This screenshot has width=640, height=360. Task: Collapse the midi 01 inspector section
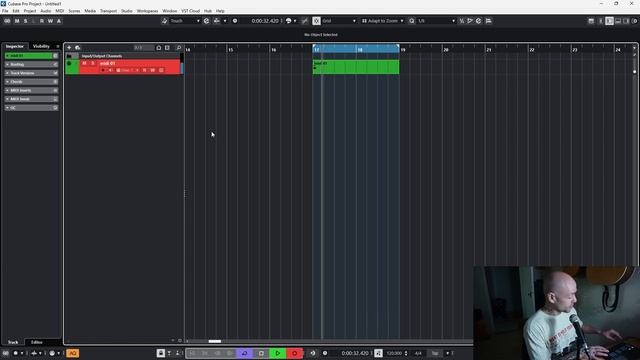tap(31, 56)
